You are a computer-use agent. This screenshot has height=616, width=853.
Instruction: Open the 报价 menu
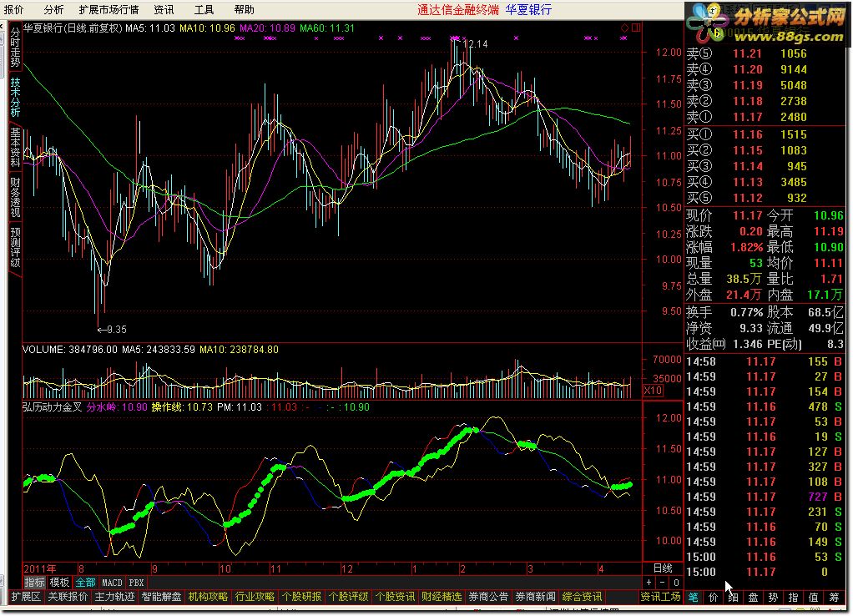pos(13,9)
